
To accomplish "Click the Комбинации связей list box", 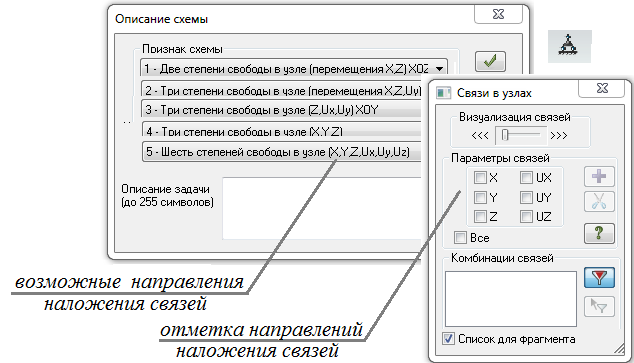I will click(x=511, y=299).
